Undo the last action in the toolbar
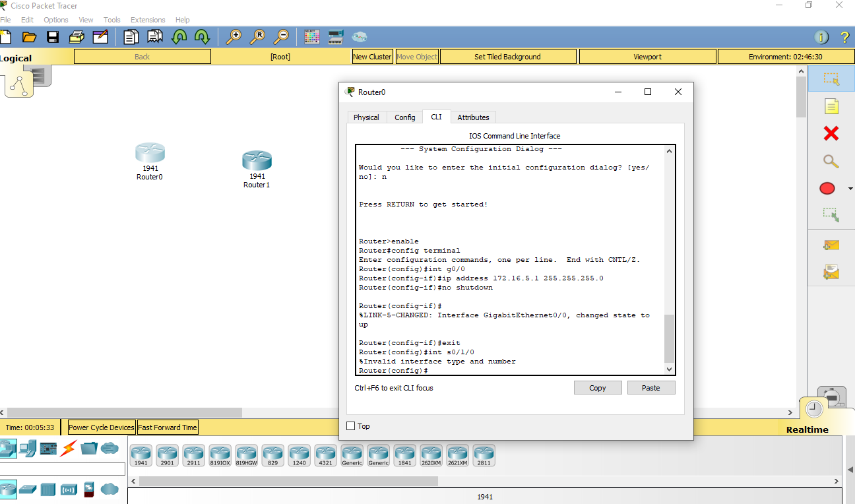The image size is (855, 504). tap(179, 37)
